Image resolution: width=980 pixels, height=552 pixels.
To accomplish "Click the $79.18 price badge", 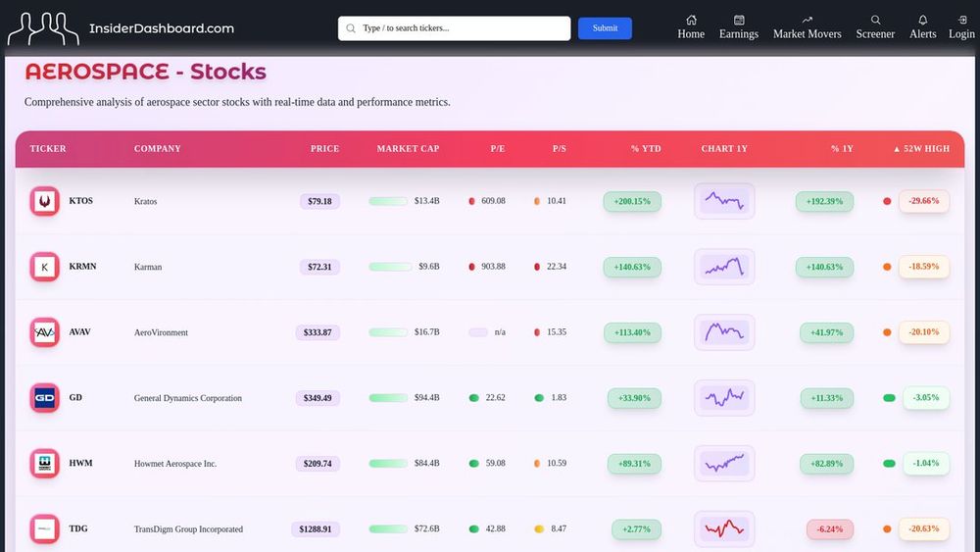I will click(x=319, y=201).
